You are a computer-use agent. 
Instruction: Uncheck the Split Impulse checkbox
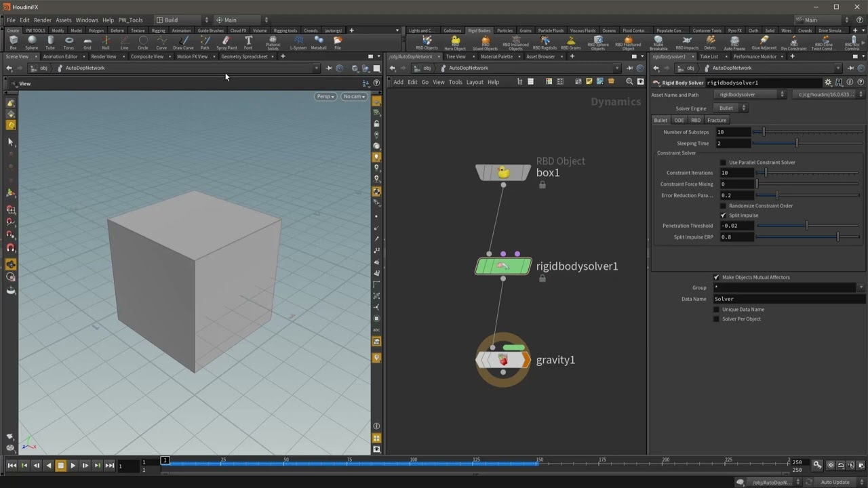pos(723,216)
